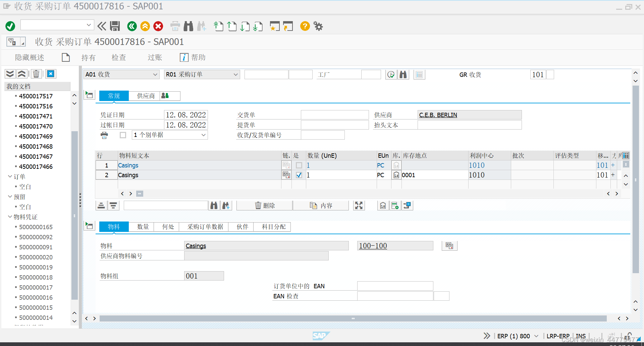This screenshot has width=644, height=346.
Task: Click the yellow Help question mark icon
Action: (305, 26)
